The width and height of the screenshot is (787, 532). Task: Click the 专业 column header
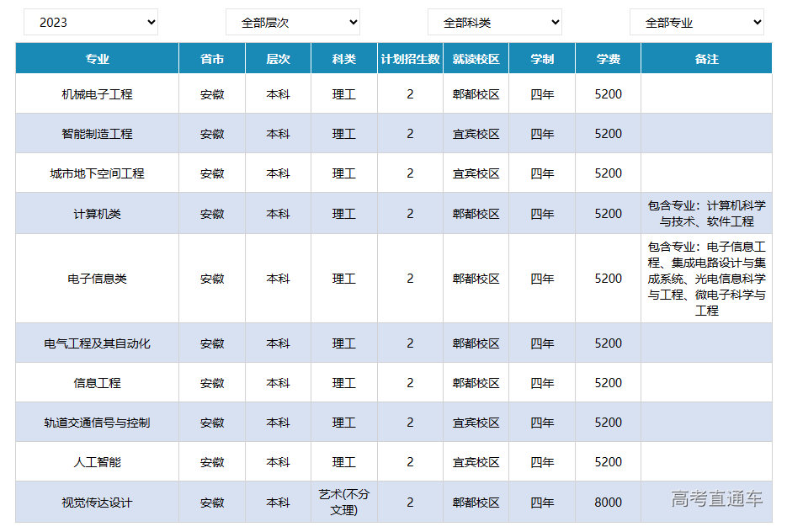point(97,59)
